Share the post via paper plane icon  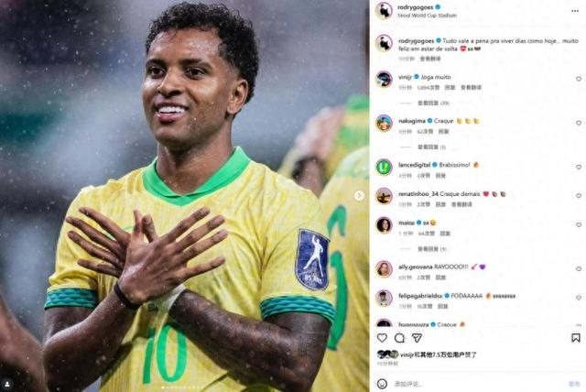tap(417, 338)
